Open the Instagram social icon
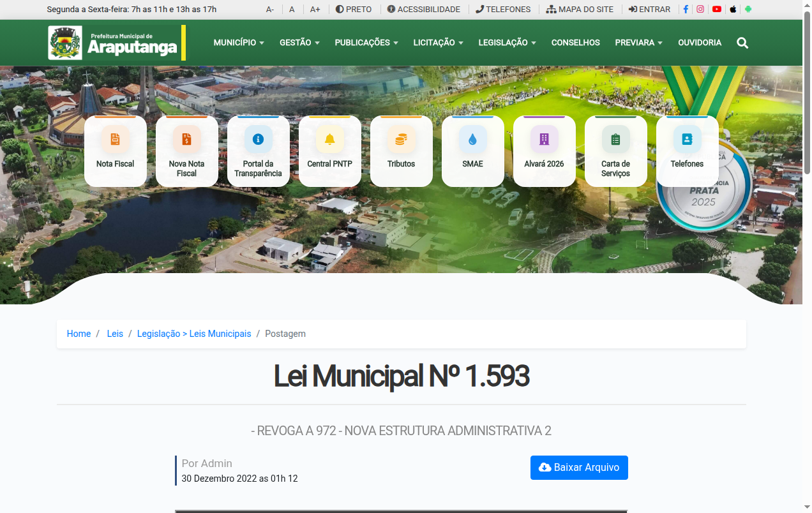812x513 pixels. tap(700, 10)
